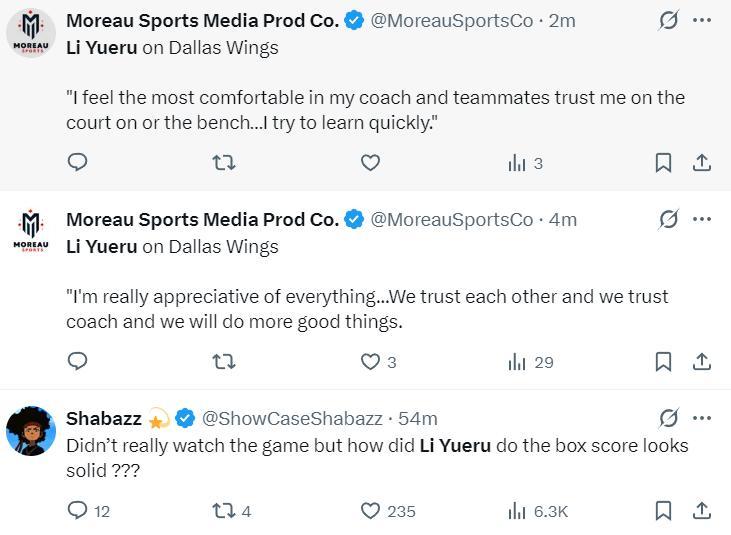Like Shabazz's tweet with 235 likes
731x535 pixels.
click(370, 510)
